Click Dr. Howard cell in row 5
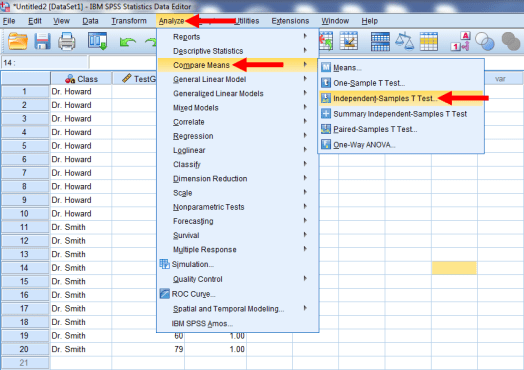This screenshot has height=370, width=524. click(81, 146)
